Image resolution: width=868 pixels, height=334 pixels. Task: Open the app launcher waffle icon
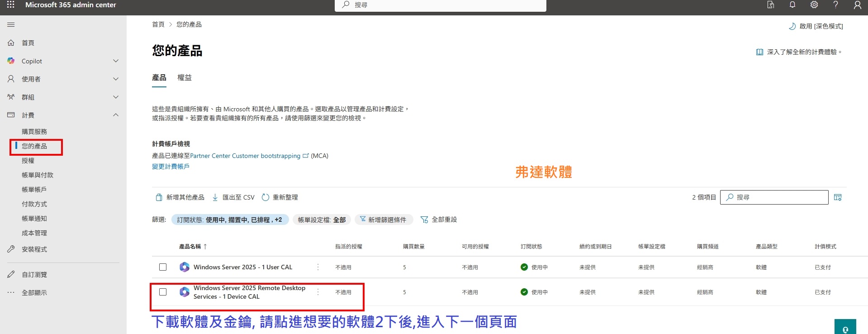[11, 5]
